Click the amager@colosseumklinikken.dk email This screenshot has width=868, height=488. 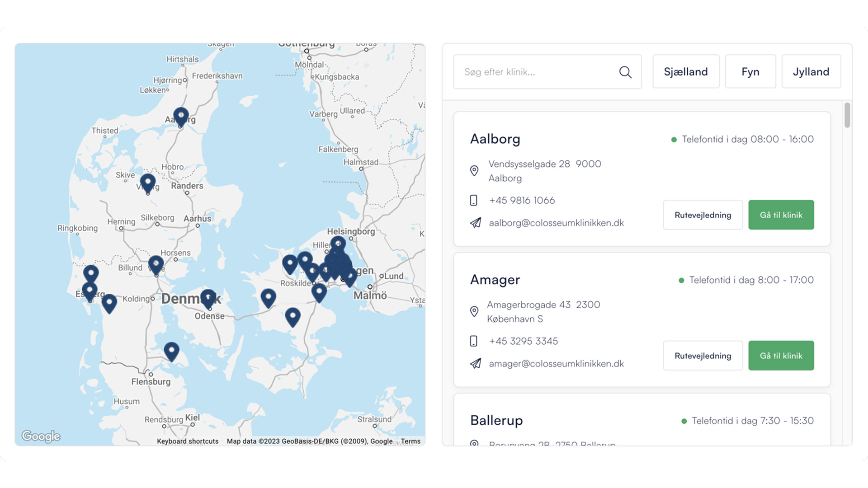[556, 364]
